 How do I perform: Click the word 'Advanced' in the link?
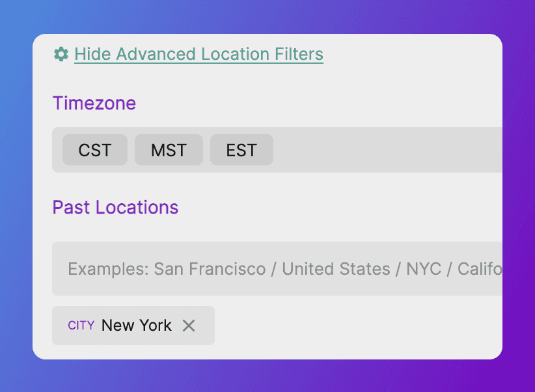[x=155, y=54]
